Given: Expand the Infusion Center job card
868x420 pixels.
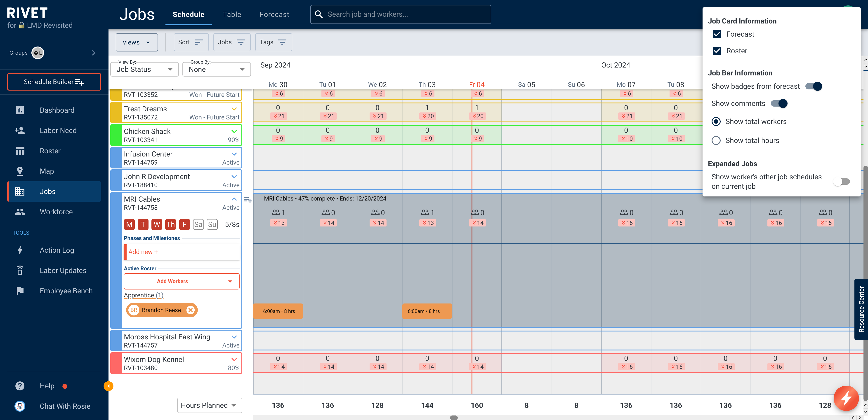Looking at the screenshot, I should [234, 154].
